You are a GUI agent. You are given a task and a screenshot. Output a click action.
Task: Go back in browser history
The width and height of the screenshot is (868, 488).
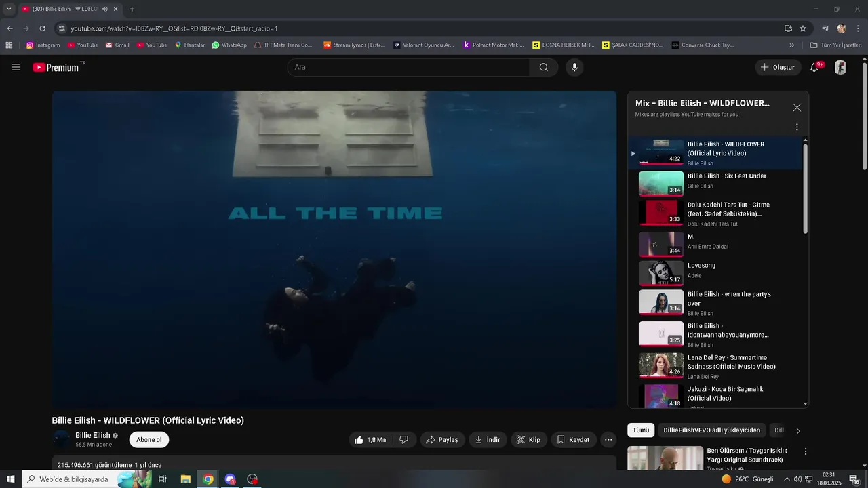(x=9, y=28)
